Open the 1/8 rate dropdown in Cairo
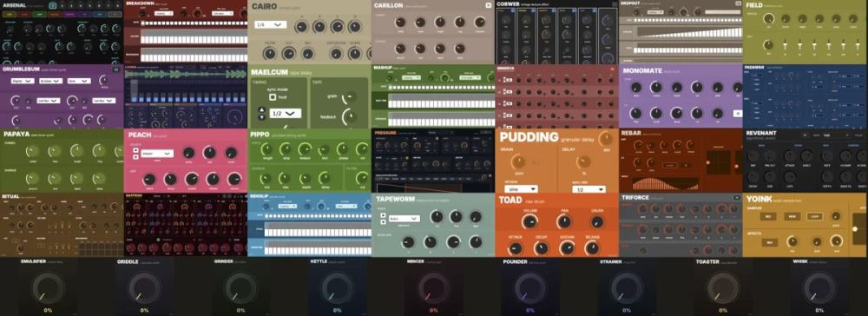Screen dimensions: 868x316 270,25
